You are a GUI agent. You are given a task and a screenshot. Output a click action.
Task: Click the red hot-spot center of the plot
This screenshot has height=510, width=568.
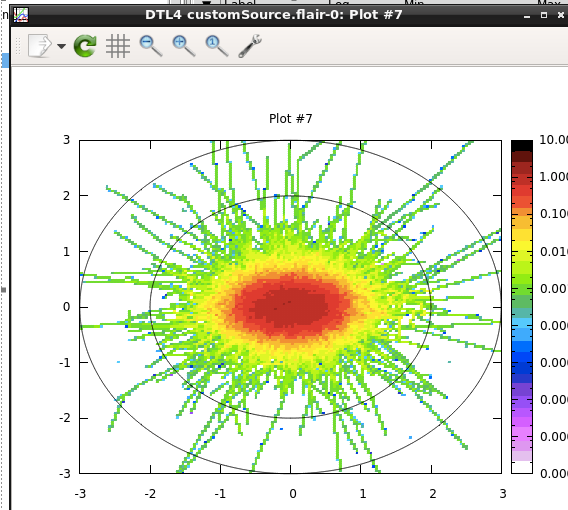tap(291, 305)
